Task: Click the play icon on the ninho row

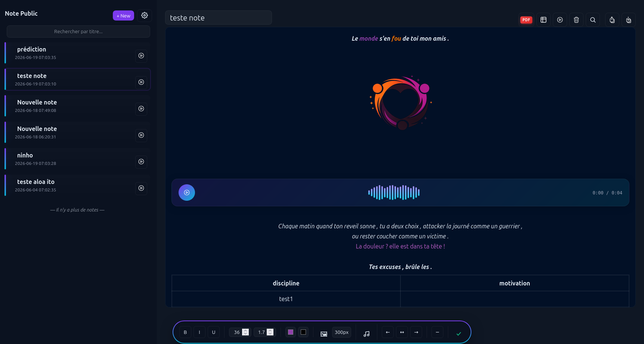Action: pos(141,162)
